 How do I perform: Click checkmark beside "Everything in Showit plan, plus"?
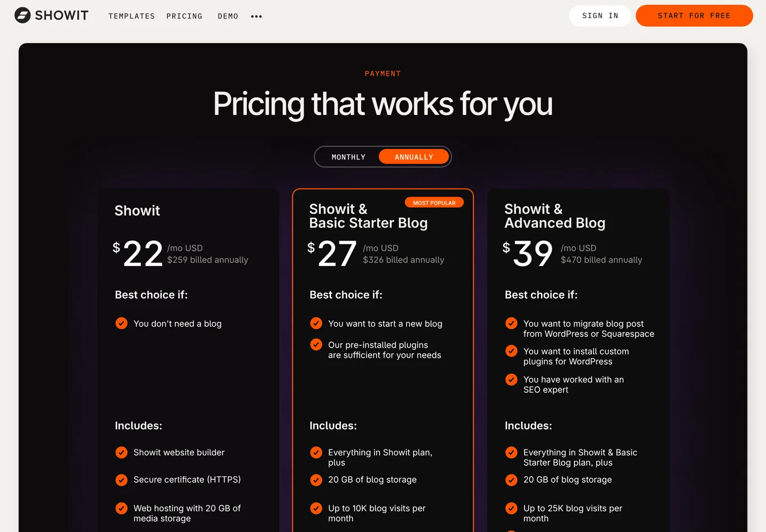[316, 452]
